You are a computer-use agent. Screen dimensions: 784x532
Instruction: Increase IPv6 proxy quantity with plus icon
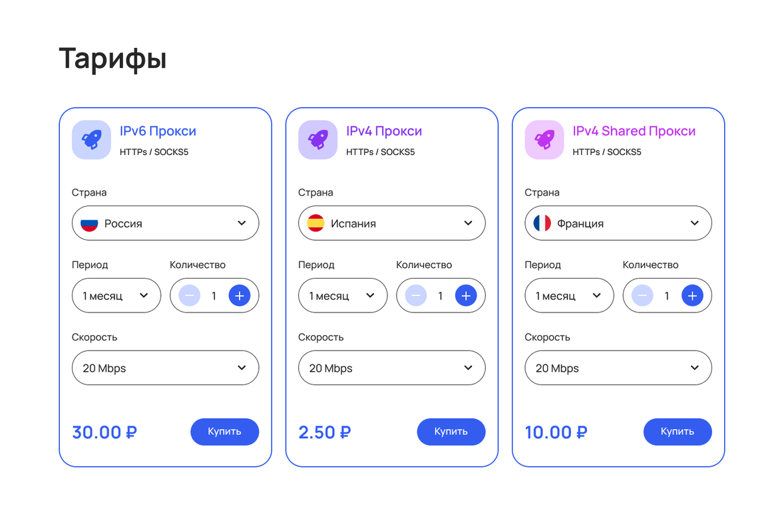click(240, 296)
